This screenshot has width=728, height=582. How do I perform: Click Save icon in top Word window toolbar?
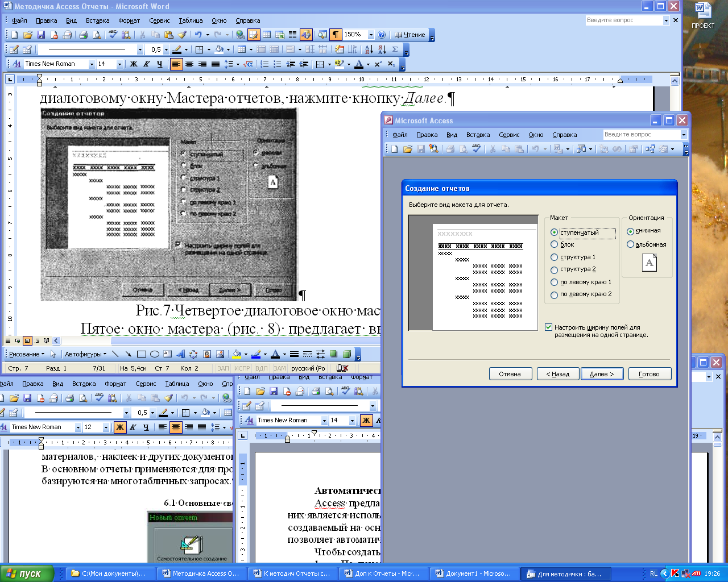click(40, 35)
